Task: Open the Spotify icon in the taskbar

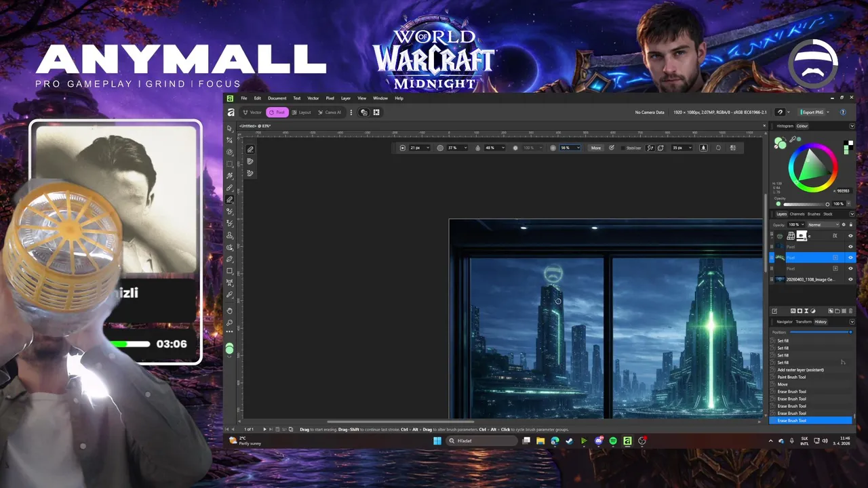Action: click(613, 441)
